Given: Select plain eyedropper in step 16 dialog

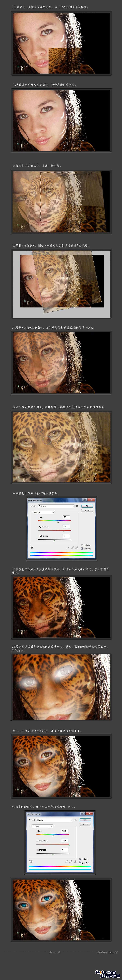Looking at the screenshot, I should pos(68,548).
